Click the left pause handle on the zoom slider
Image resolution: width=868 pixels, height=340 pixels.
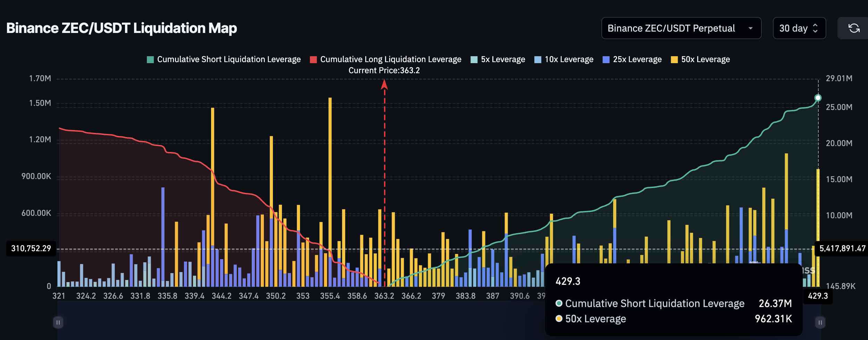58,322
